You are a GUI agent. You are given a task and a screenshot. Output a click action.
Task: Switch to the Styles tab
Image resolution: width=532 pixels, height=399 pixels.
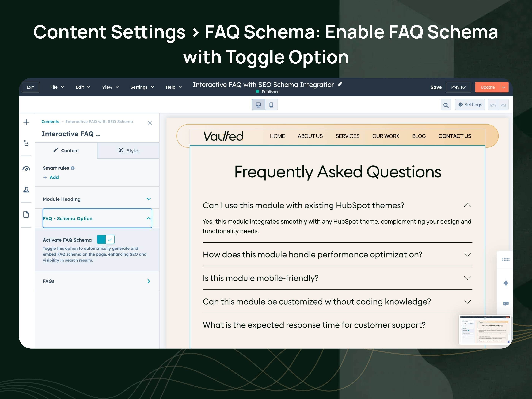128,150
